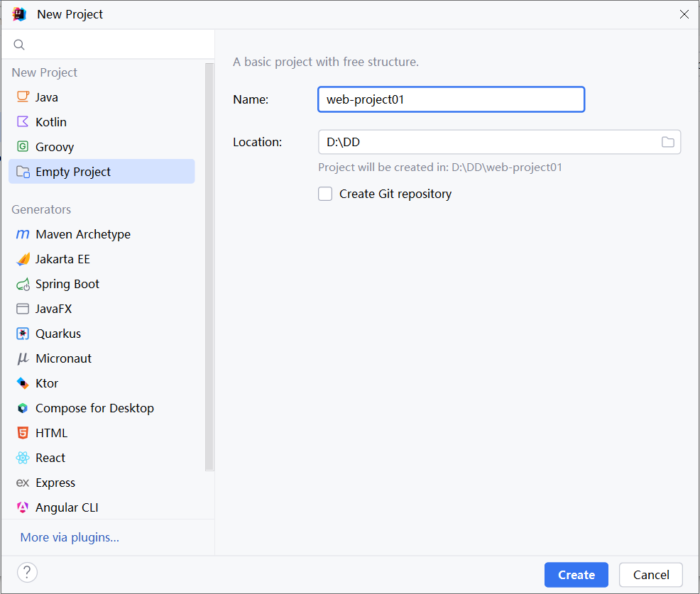The image size is (700, 594).
Task: Click the Create button
Action: click(576, 575)
